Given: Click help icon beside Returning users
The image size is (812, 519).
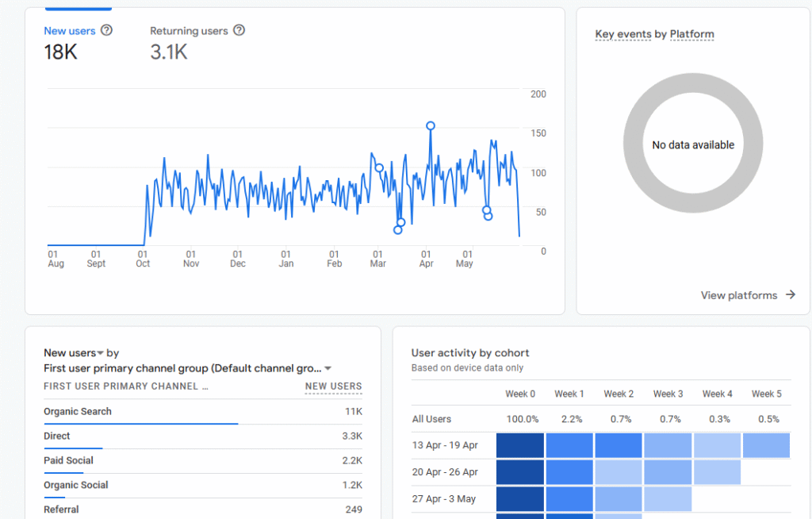Looking at the screenshot, I should [x=239, y=31].
